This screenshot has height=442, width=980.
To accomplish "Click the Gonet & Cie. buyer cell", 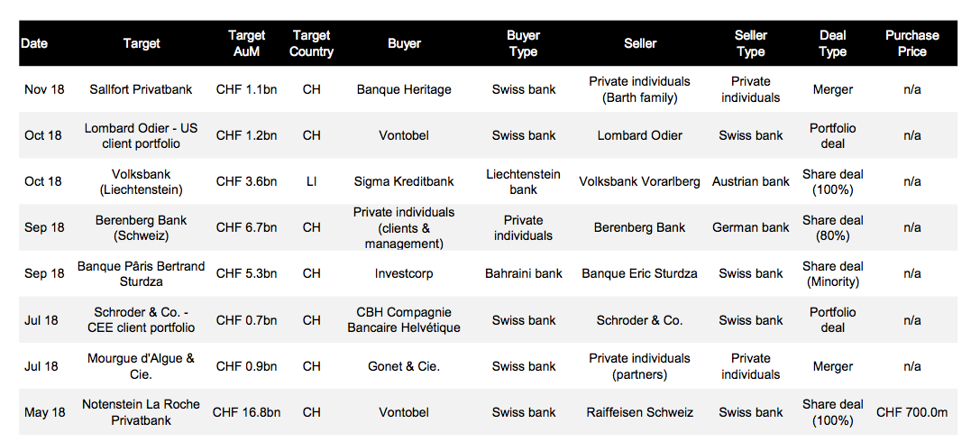I will coord(404,366).
